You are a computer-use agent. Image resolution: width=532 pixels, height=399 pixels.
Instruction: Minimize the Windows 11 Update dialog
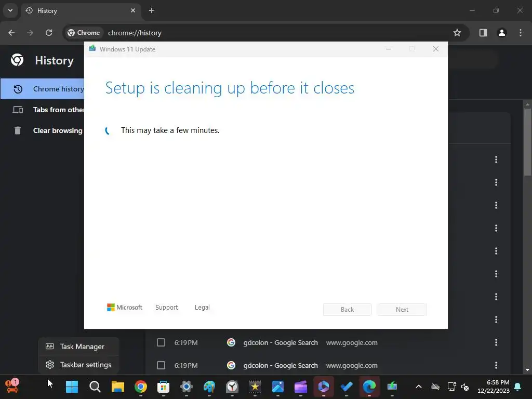pyautogui.click(x=389, y=49)
